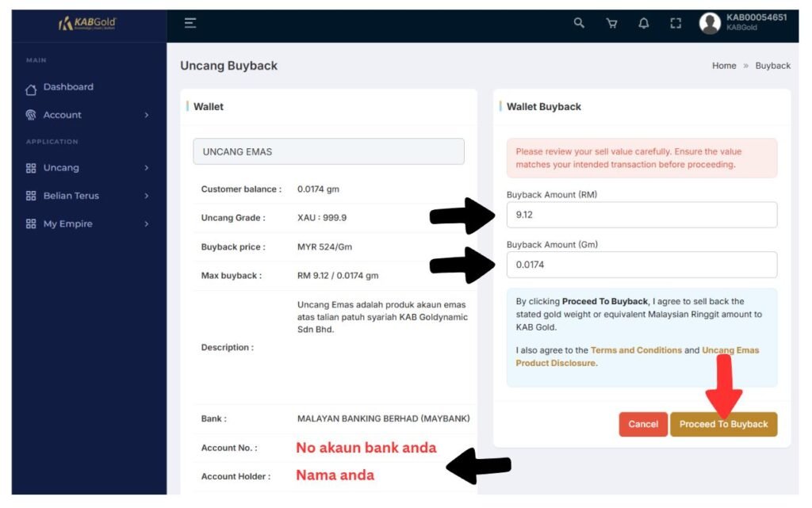Click the Belian Terus grid icon

31,196
